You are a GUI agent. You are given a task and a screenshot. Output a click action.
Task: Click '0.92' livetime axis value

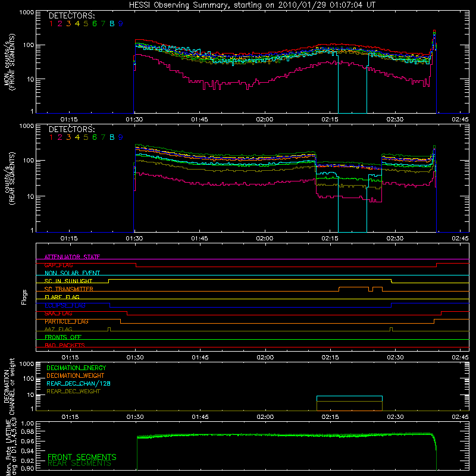pos(27,460)
